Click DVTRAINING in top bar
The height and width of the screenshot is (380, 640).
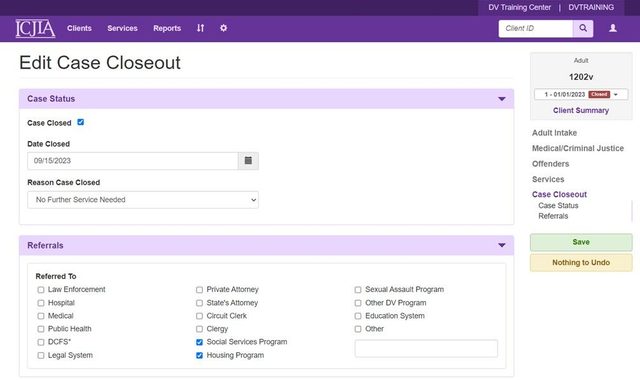591,7
